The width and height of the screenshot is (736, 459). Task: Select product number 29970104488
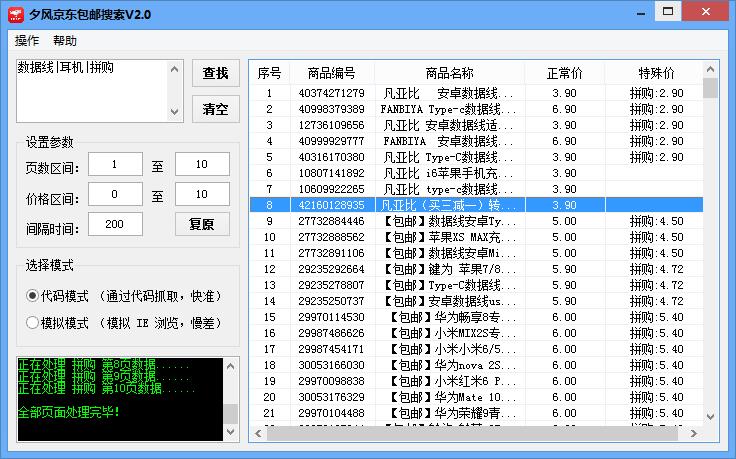pyautogui.click(x=331, y=413)
